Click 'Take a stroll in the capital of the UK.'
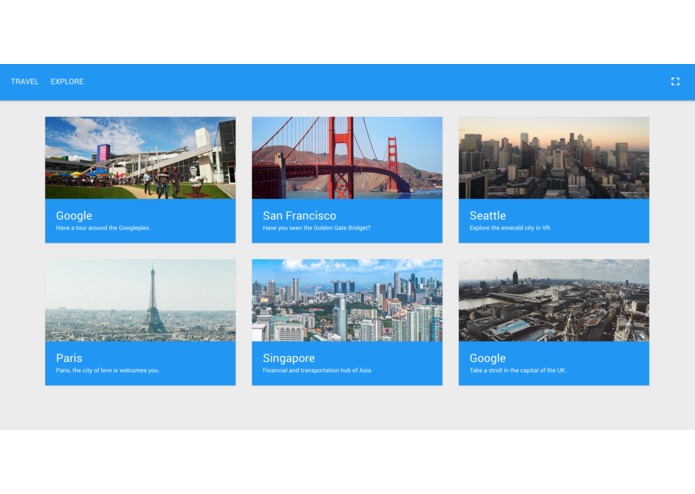The image size is (695, 494). tap(518, 370)
